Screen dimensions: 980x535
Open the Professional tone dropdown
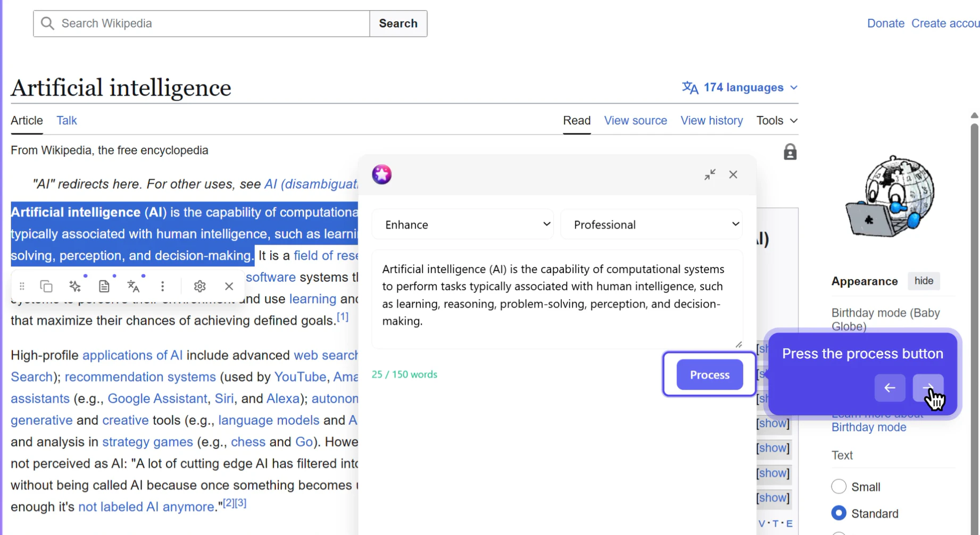652,224
